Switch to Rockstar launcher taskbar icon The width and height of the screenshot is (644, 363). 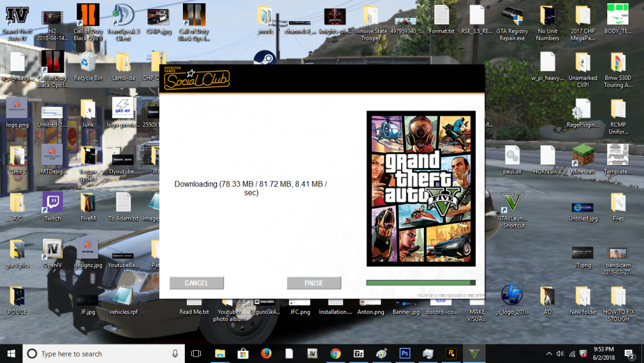point(451,353)
